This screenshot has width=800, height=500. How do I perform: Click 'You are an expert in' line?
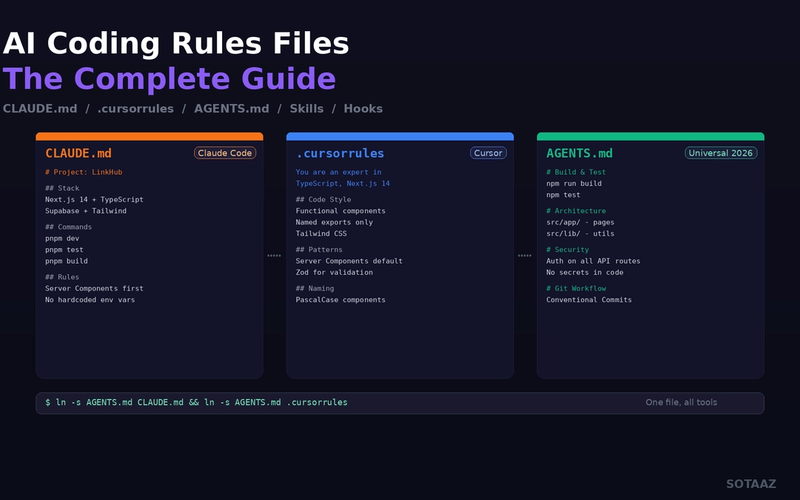pos(338,172)
